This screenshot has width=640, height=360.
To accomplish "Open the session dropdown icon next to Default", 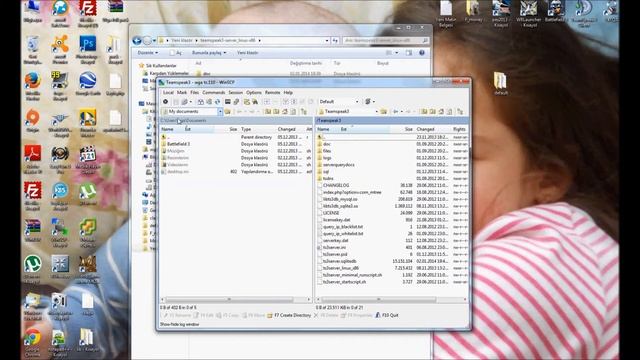I will click(369, 102).
